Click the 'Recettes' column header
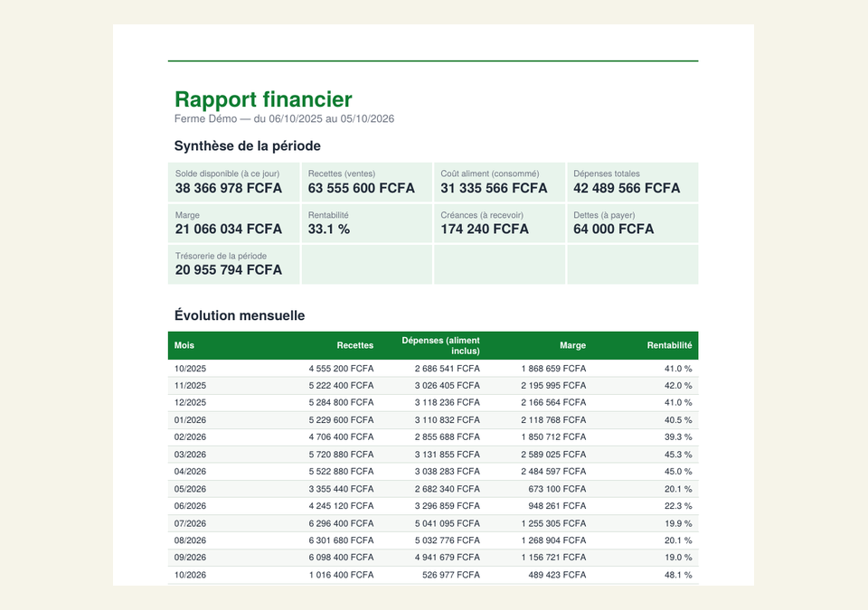 [354, 345]
